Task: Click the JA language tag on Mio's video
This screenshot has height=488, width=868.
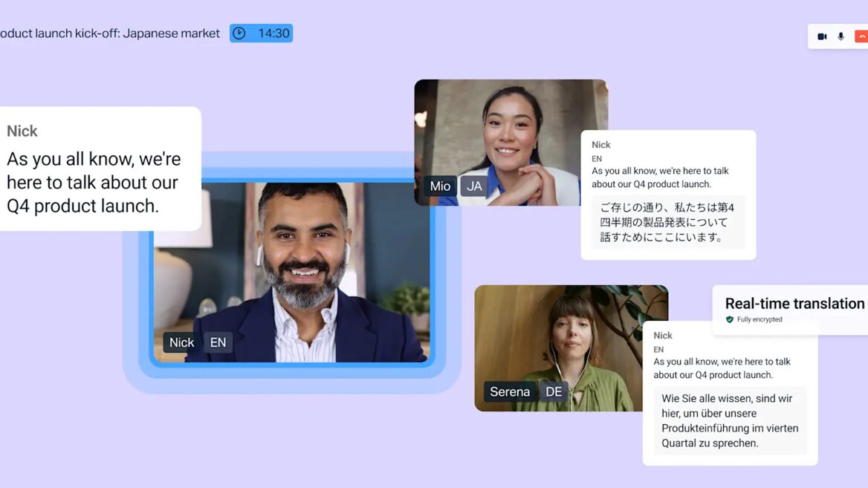Action: [x=474, y=186]
